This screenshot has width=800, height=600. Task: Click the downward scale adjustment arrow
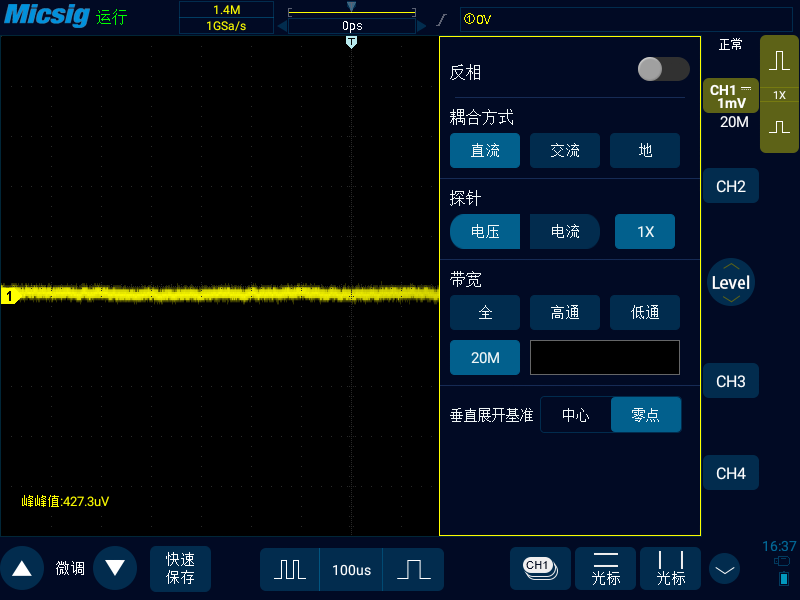click(115, 568)
